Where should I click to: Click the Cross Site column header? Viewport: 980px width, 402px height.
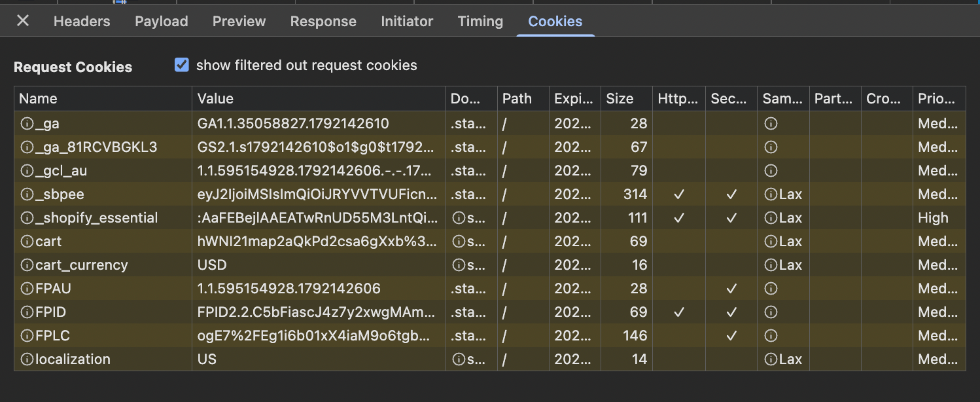coord(887,99)
